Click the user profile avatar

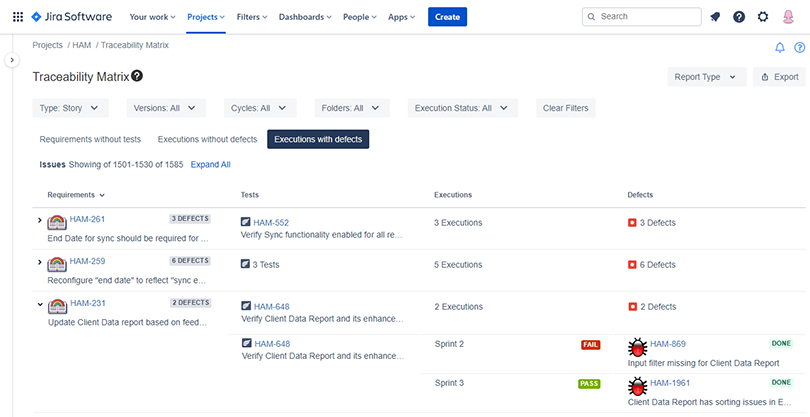tap(788, 17)
